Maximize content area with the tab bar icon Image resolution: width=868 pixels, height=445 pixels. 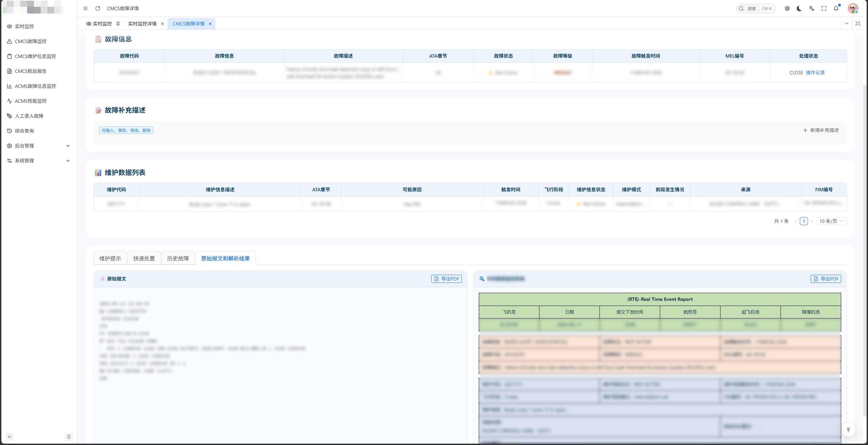858,23
